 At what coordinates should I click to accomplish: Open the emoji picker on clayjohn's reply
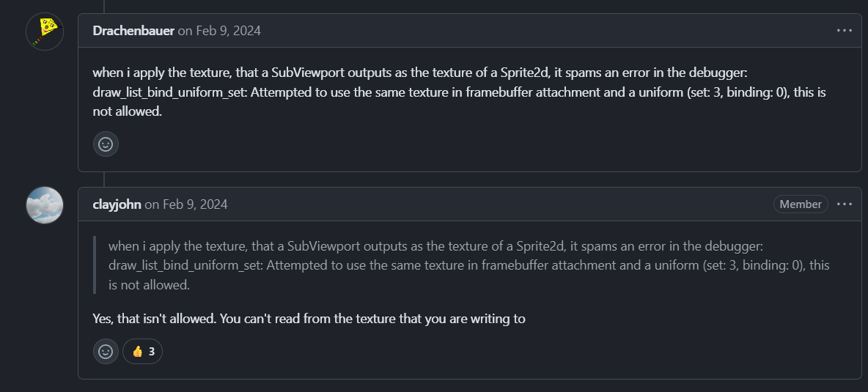(x=106, y=352)
